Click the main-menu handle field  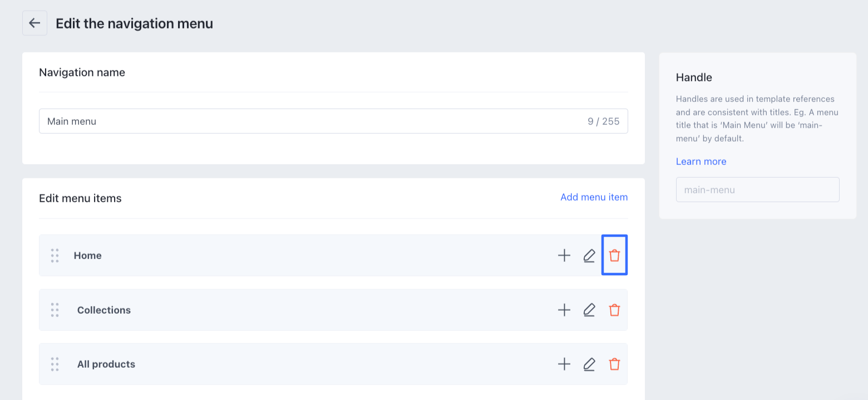[x=757, y=190]
